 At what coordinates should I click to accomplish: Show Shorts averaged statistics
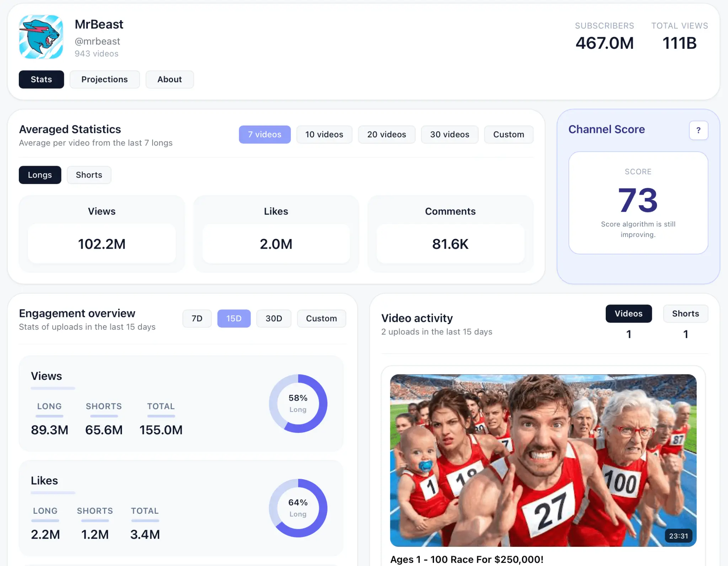89,175
